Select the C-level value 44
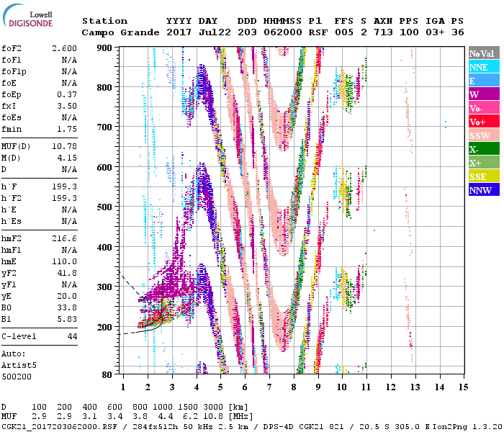The height and width of the screenshot is (432, 504). click(71, 336)
